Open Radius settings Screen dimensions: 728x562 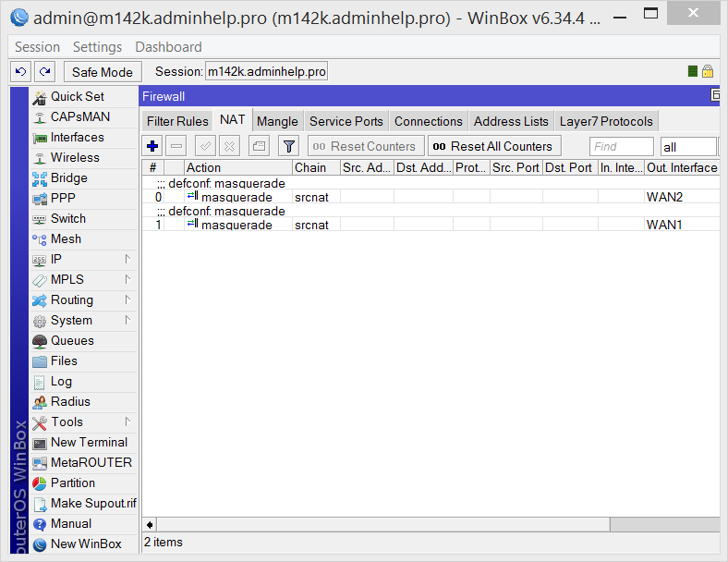84,402
